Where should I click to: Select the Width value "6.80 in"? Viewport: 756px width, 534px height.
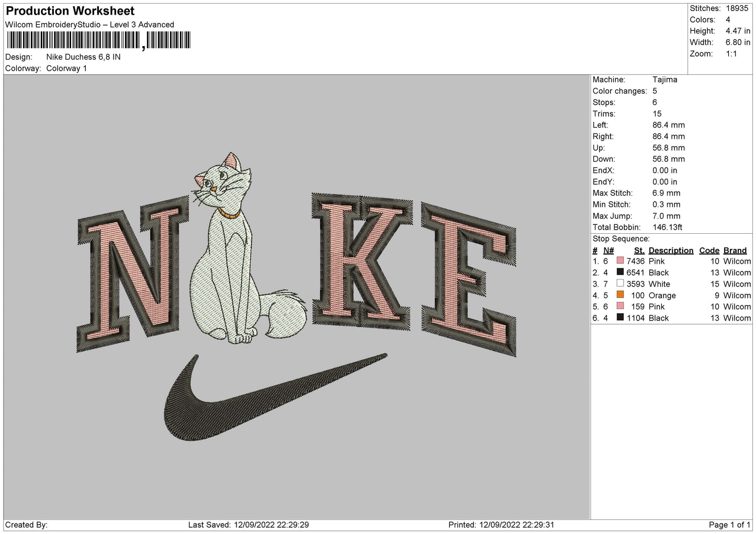pos(738,42)
